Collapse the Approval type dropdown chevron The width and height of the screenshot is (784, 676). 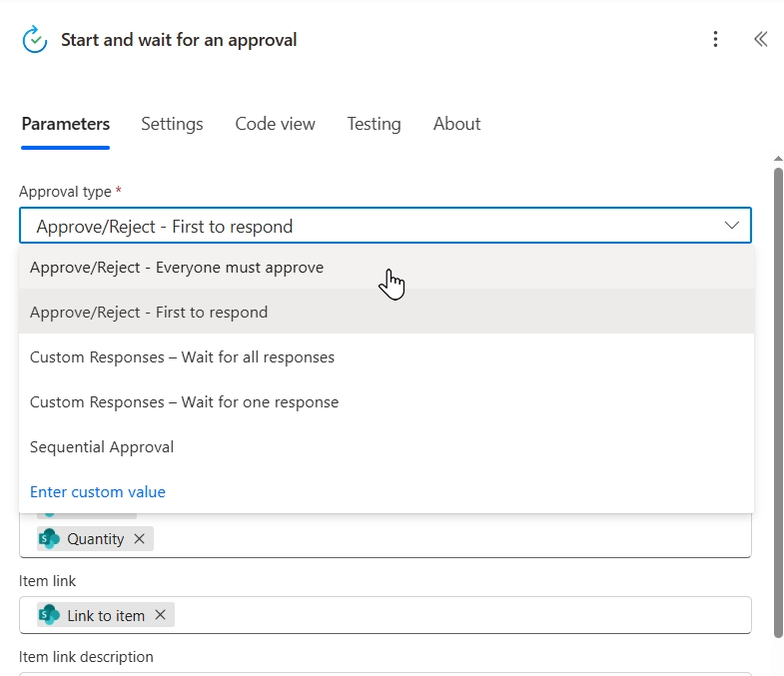coord(732,226)
